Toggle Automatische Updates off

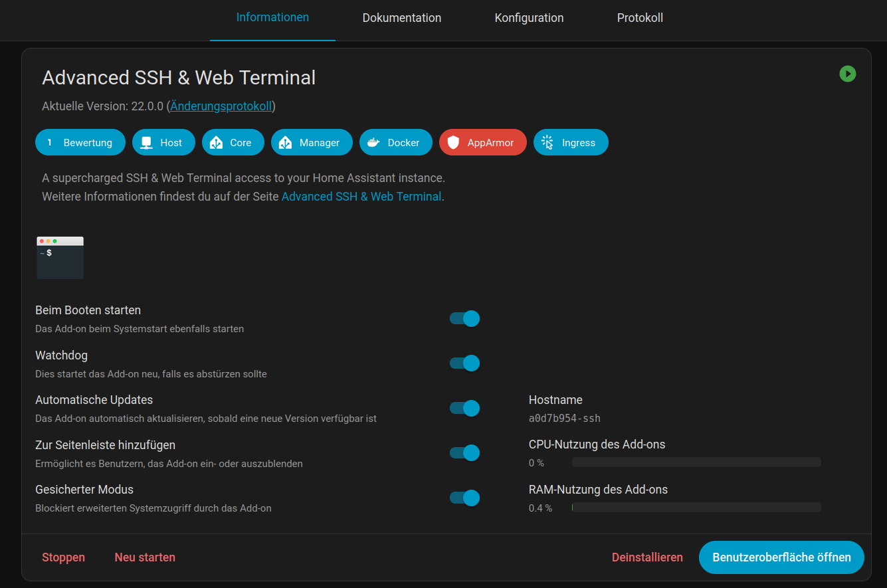click(464, 408)
